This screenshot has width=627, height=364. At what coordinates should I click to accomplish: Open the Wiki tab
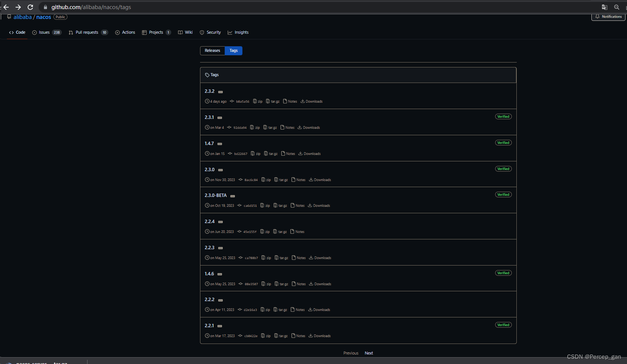tap(185, 33)
